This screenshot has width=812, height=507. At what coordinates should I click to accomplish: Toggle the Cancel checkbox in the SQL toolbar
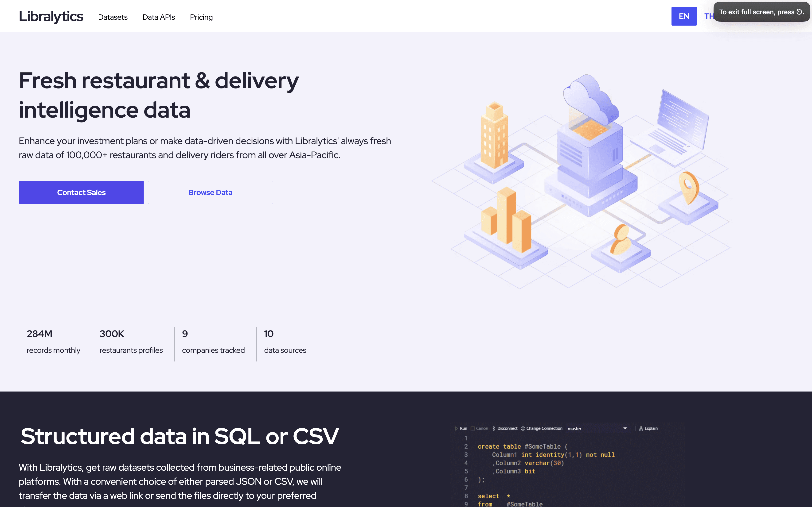[x=473, y=428]
